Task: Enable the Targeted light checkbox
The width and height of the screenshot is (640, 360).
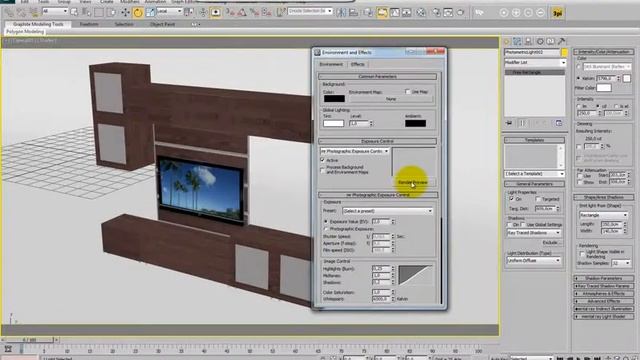Action: (x=538, y=199)
